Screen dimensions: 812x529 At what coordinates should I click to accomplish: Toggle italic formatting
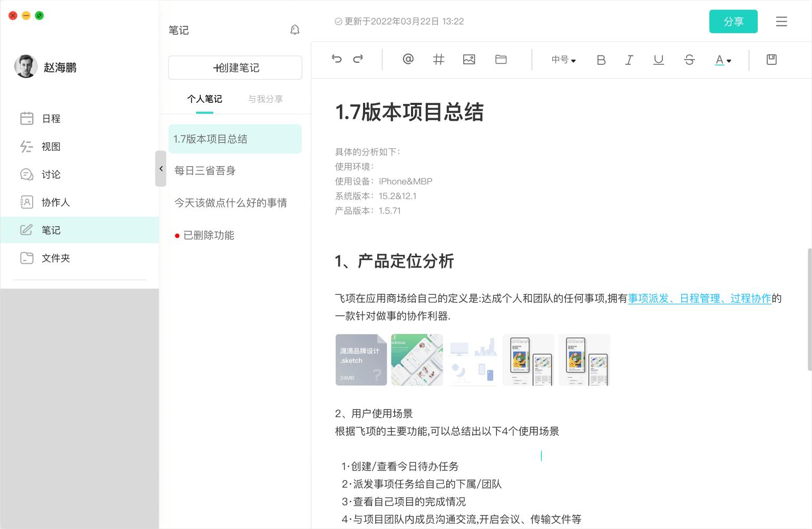pos(629,60)
